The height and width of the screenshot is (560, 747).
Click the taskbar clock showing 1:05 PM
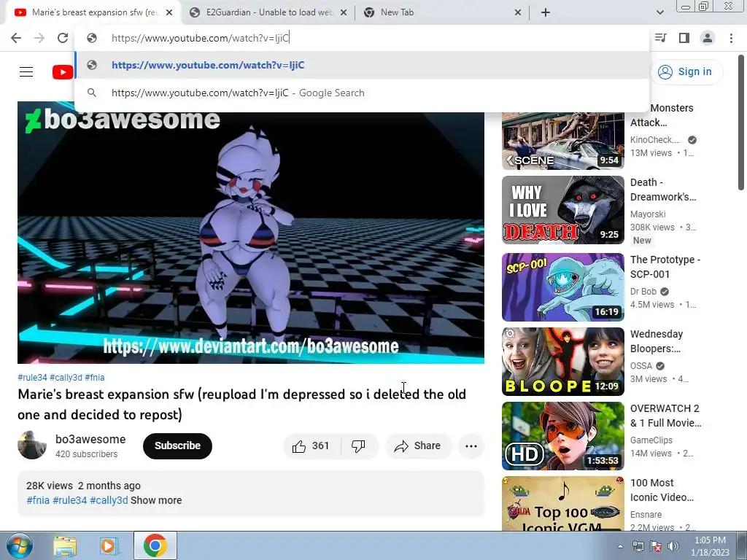click(710, 546)
